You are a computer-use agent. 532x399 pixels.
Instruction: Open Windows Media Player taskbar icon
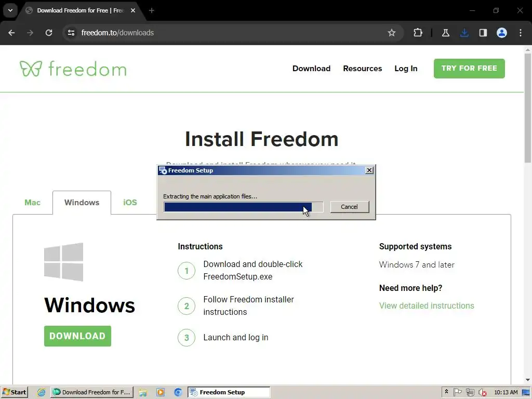coord(160,392)
